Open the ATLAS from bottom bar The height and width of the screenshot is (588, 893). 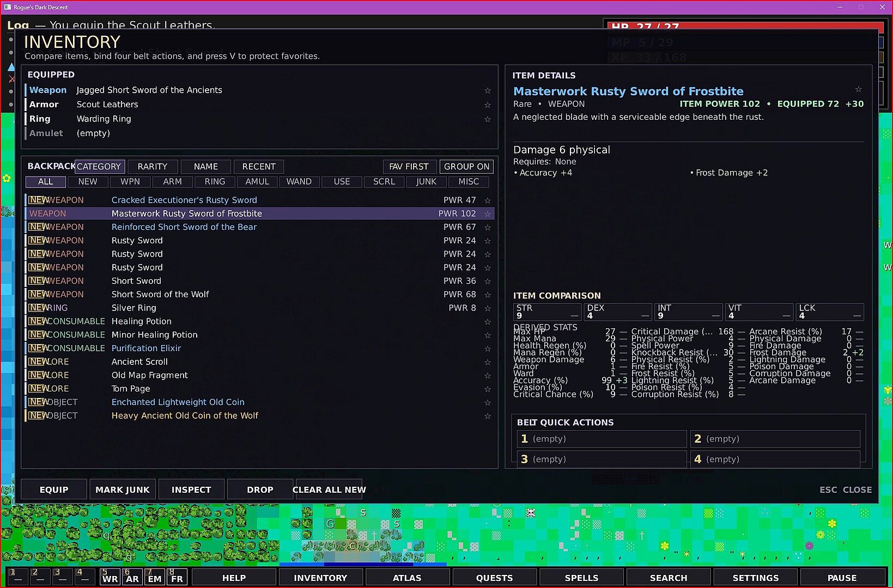click(407, 578)
